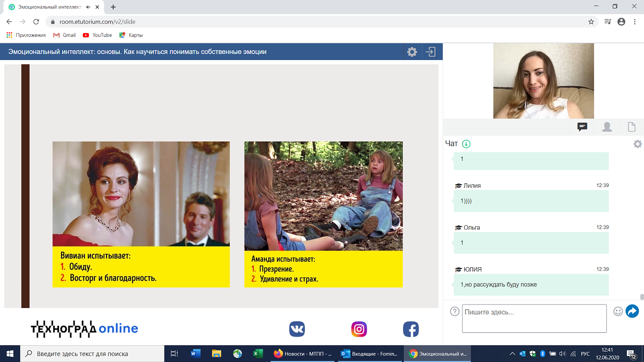This screenshot has height=362, width=644.
Task: Bookmark this page with the star icon
Action: (591, 21)
